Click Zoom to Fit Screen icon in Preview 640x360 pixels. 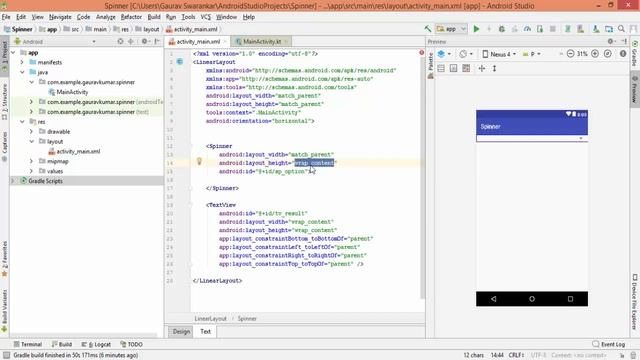[608, 54]
